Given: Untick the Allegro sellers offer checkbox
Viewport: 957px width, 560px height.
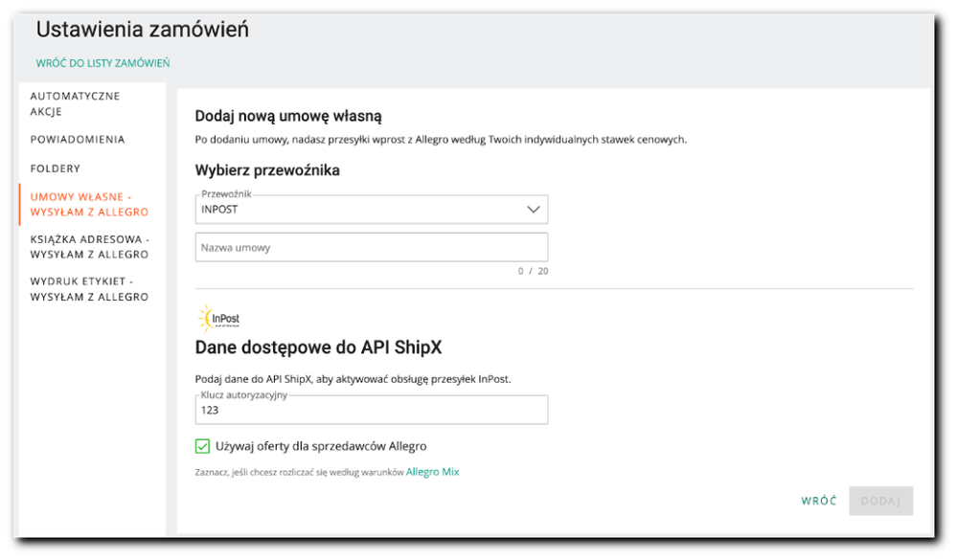Looking at the screenshot, I should 202,446.
